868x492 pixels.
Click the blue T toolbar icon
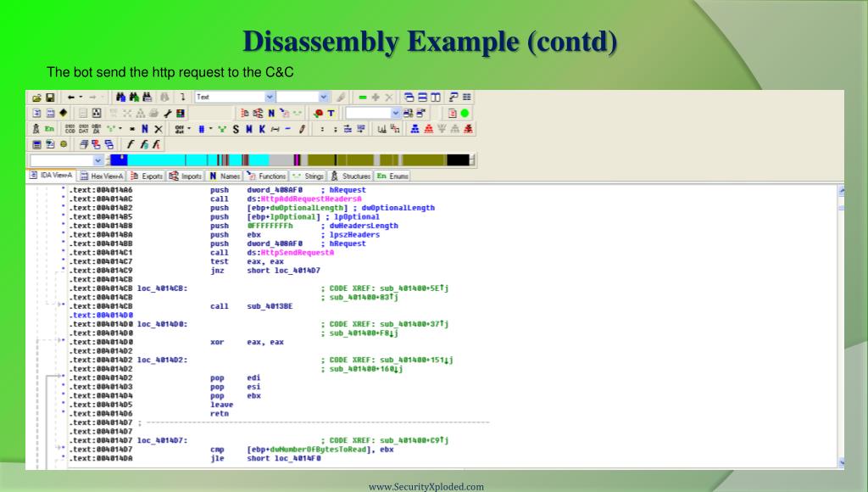coord(331,113)
